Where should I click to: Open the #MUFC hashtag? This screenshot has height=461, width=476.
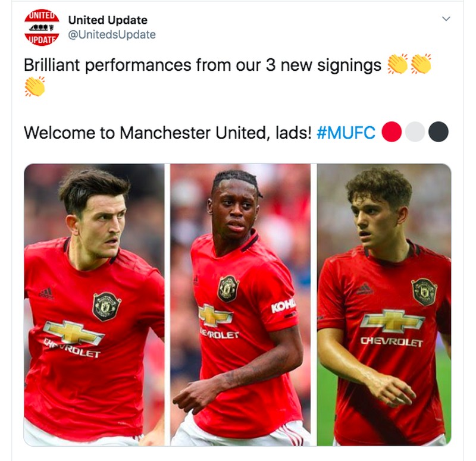point(346,132)
